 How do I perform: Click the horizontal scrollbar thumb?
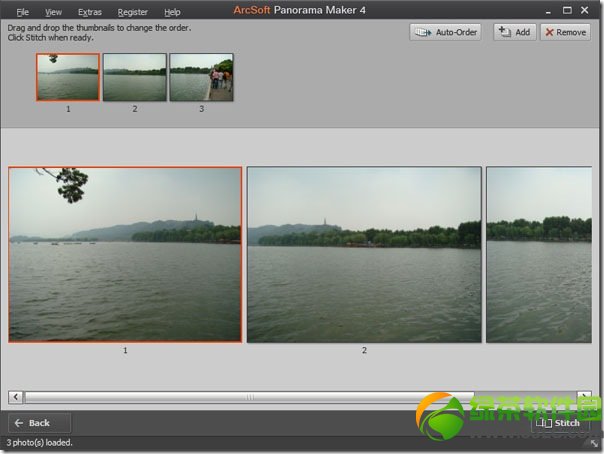tap(250, 397)
